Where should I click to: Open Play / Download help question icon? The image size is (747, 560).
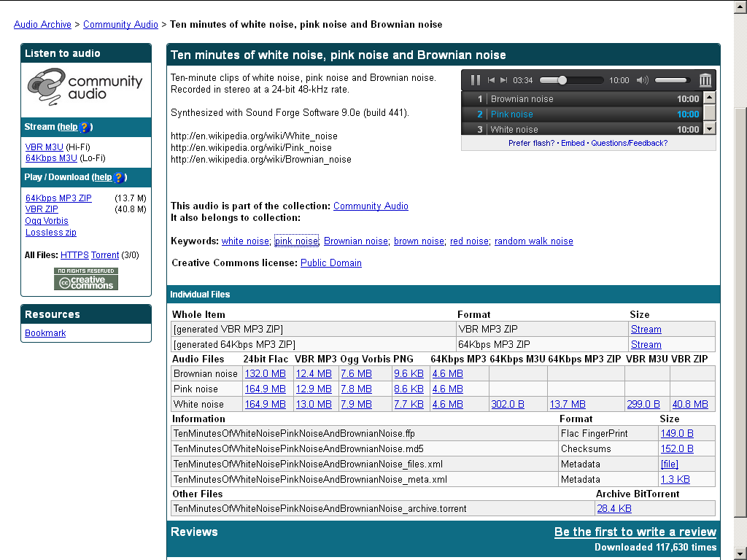119,178
